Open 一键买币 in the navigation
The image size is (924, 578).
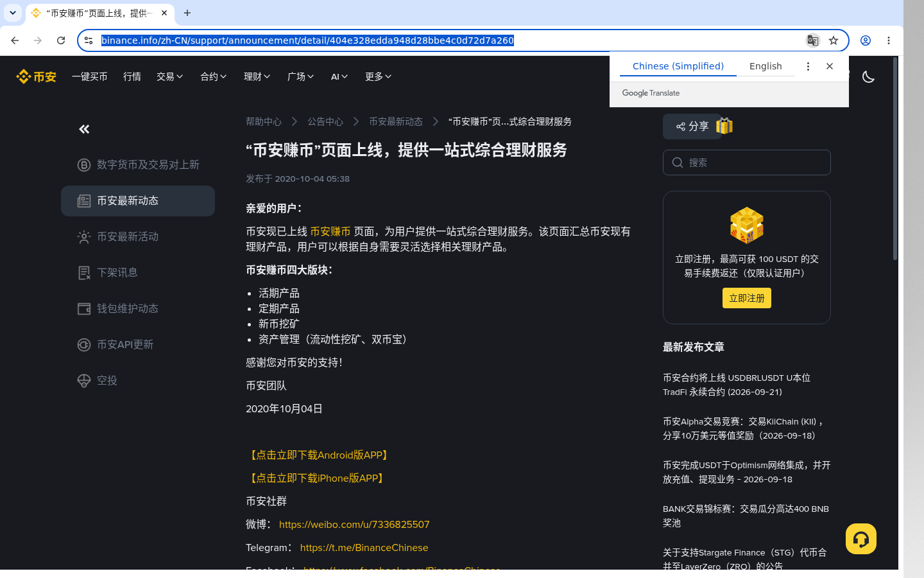pyautogui.click(x=90, y=76)
